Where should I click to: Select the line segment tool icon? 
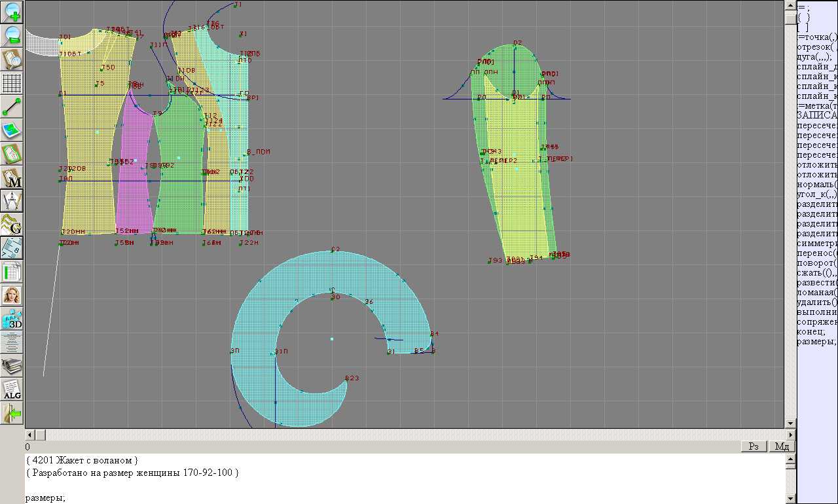12,107
